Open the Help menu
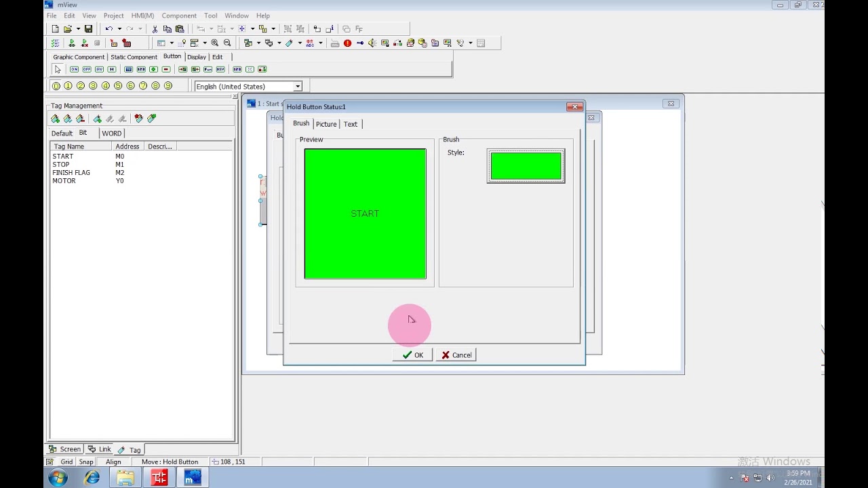Image resolution: width=868 pixels, height=488 pixels. pyautogui.click(x=263, y=16)
